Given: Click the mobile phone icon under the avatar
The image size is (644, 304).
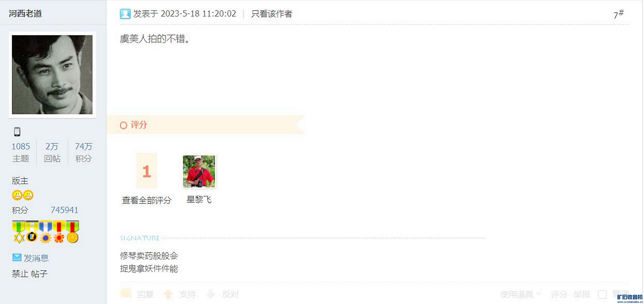Looking at the screenshot, I should click(17, 132).
